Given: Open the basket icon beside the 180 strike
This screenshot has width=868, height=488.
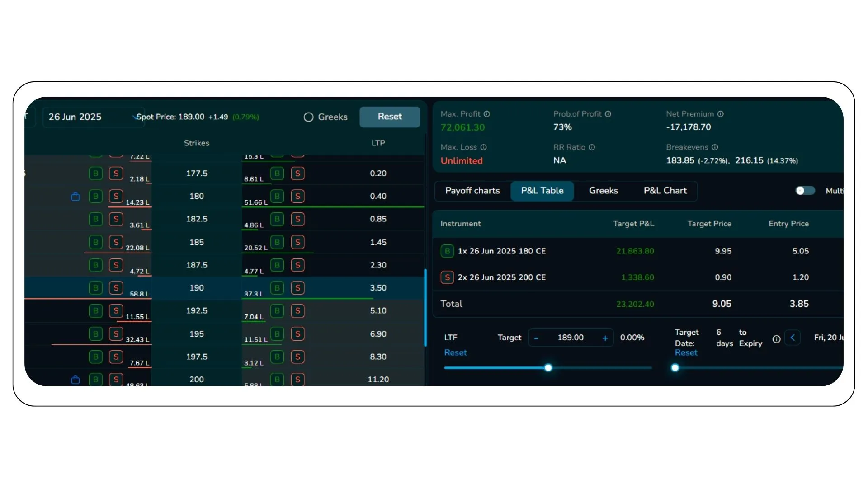Looking at the screenshot, I should [x=75, y=196].
